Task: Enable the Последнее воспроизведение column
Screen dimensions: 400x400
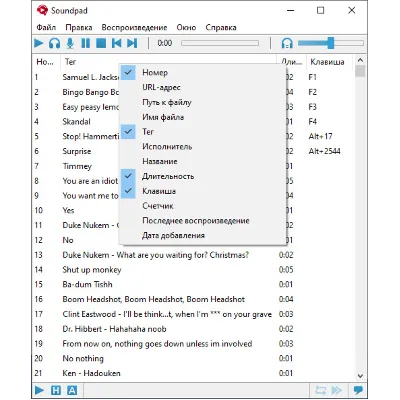Action: [202, 221]
